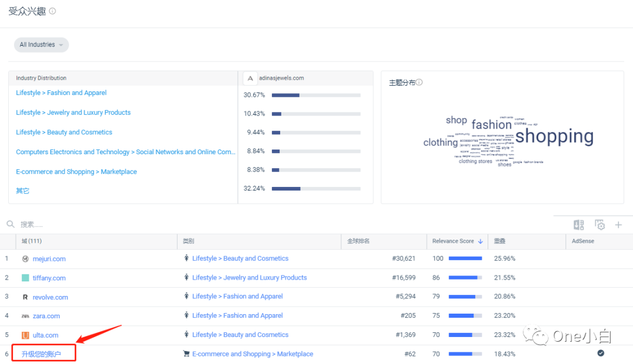This screenshot has height=364, width=633.
Task: Add a competitor using the plus icon
Action: click(618, 224)
